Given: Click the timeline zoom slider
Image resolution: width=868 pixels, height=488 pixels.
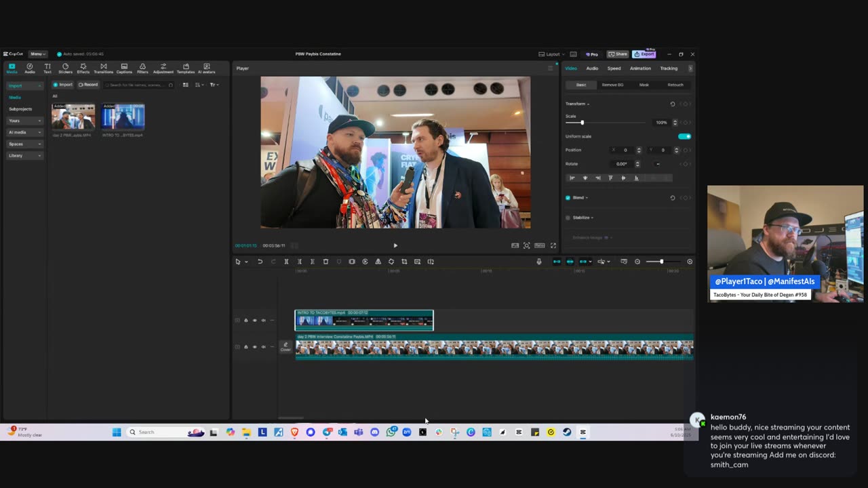Looking at the screenshot, I should coord(663,262).
